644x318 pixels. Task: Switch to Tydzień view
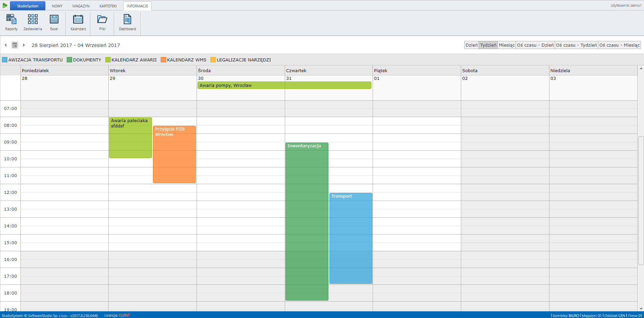pyautogui.click(x=488, y=45)
